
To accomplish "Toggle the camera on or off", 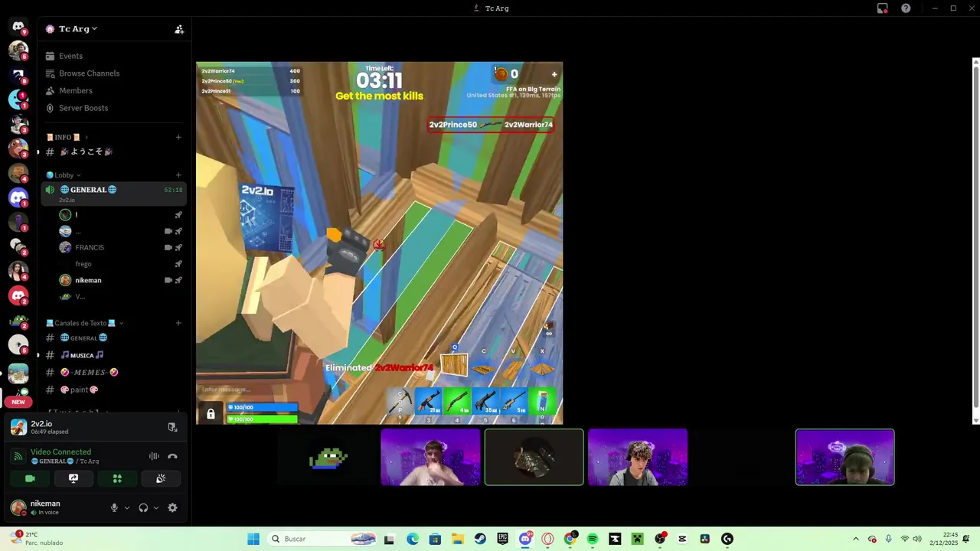I will pos(30,478).
